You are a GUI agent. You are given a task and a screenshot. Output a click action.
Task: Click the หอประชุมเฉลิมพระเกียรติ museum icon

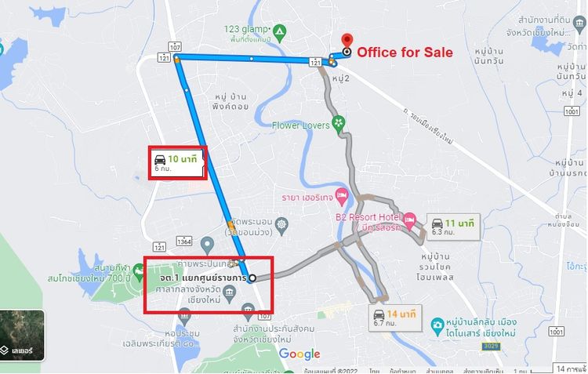pos(184,317)
